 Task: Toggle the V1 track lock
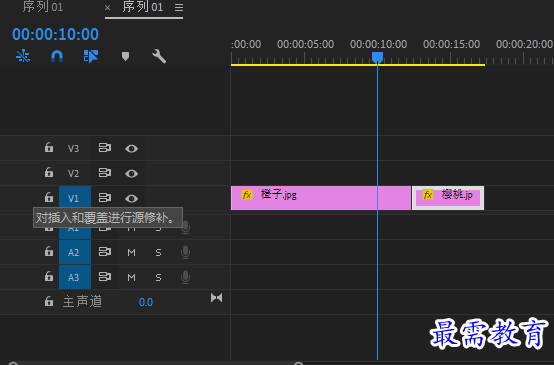click(x=49, y=197)
